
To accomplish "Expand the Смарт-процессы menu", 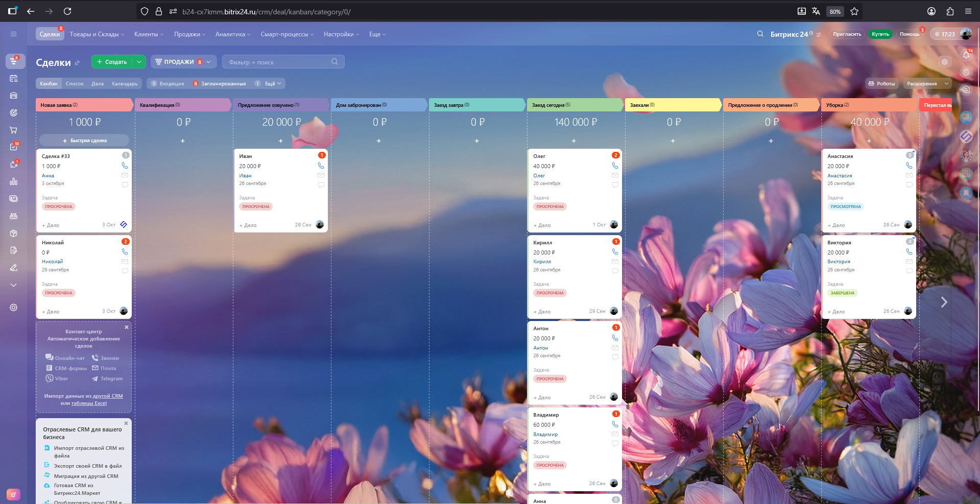I will point(287,34).
